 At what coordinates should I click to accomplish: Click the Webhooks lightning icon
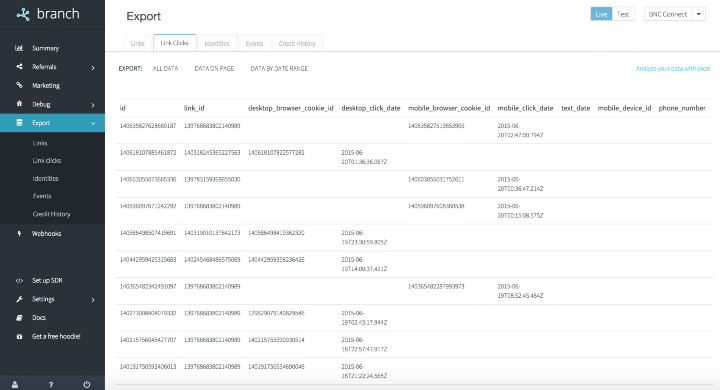pyautogui.click(x=19, y=233)
